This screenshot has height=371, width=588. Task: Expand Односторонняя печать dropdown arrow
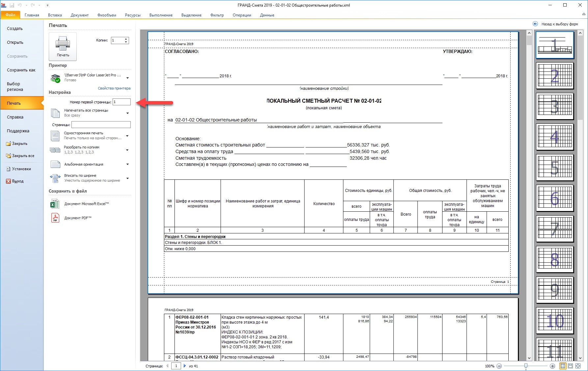click(127, 136)
